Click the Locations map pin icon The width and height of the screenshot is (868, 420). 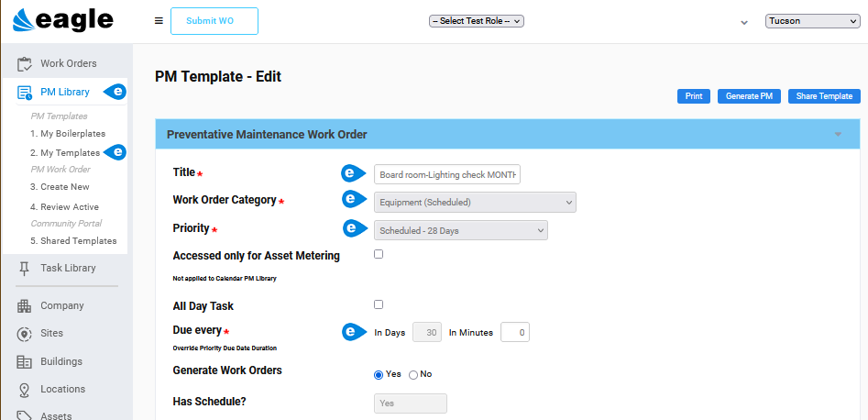tap(25, 390)
